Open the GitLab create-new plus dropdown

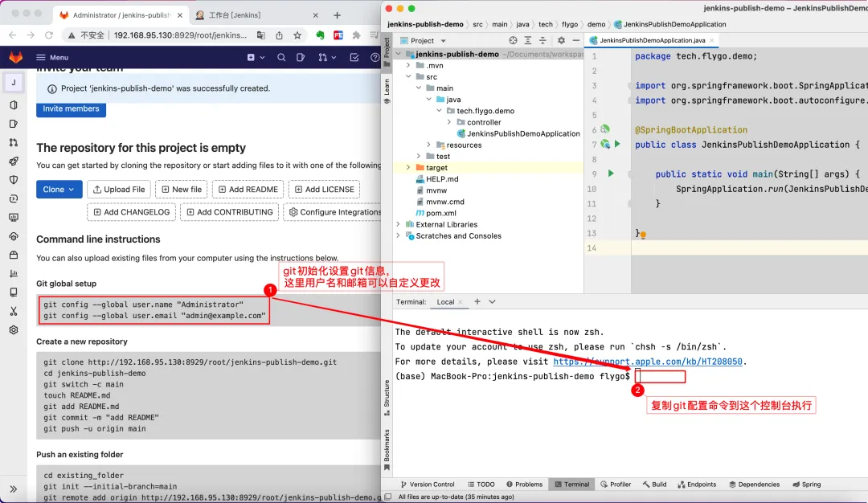pyautogui.click(x=256, y=58)
